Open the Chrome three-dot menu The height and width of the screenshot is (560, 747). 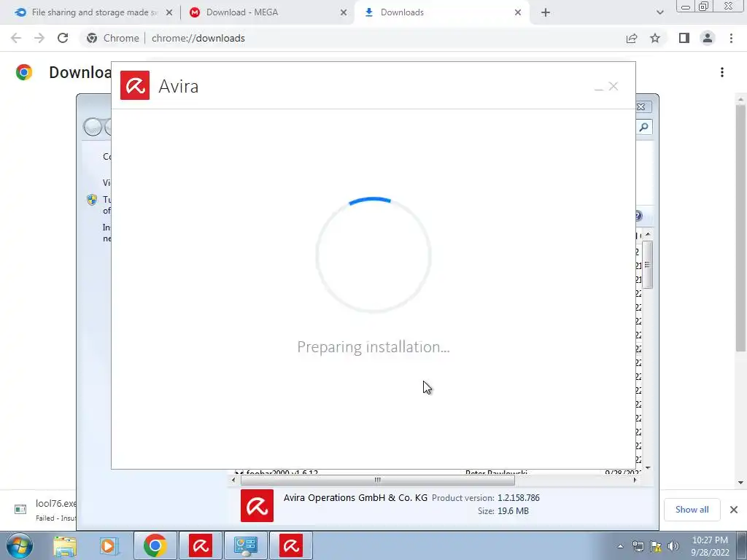click(x=731, y=38)
